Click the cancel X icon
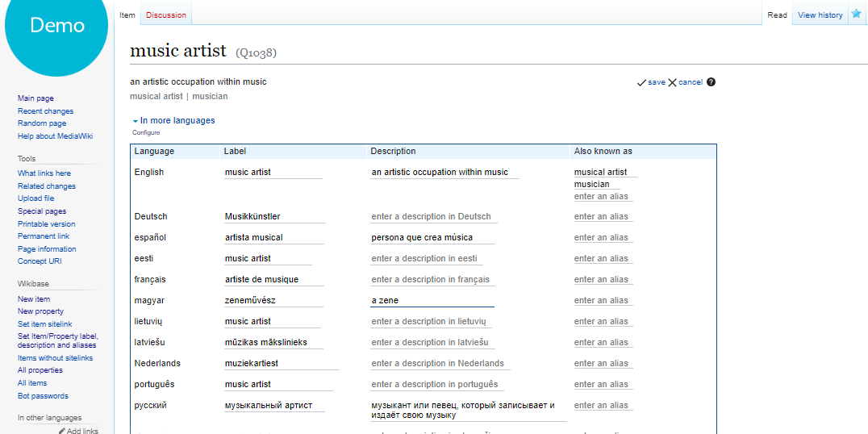 tap(672, 82)
